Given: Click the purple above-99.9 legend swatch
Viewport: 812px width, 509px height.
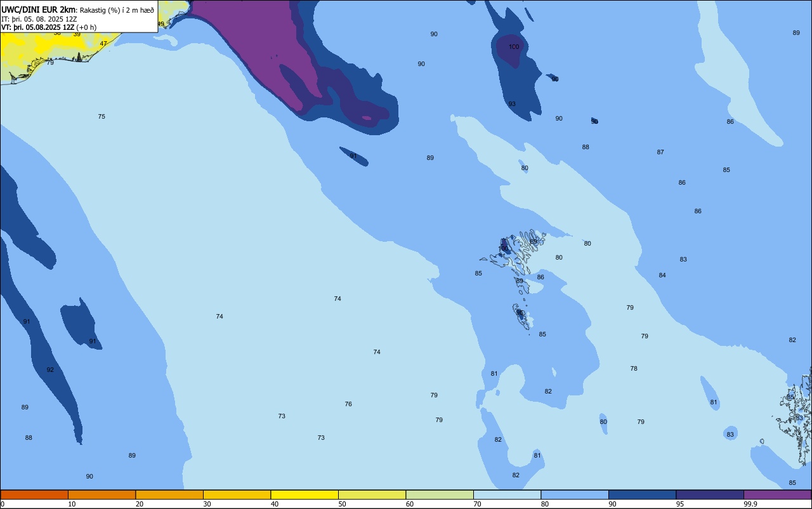Looking at the screenshot, I should pyautogui.click(x=777, y=494).
